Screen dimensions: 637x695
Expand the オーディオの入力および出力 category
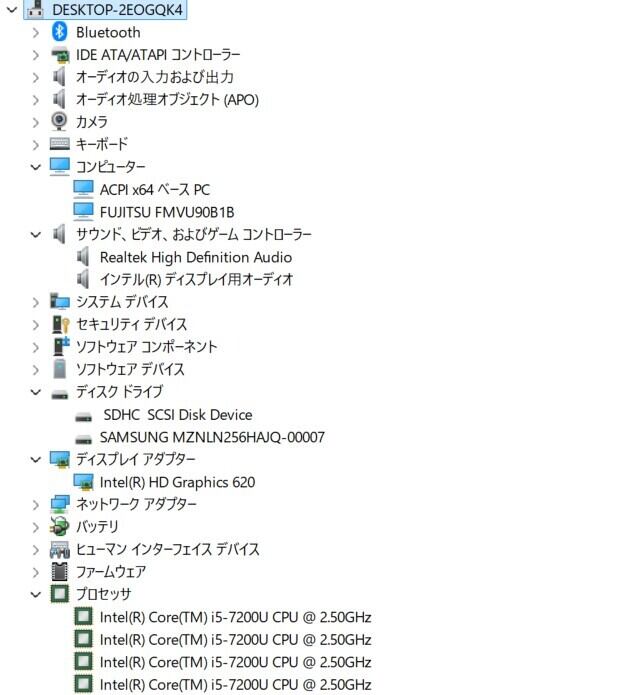[x=36, y=78]
